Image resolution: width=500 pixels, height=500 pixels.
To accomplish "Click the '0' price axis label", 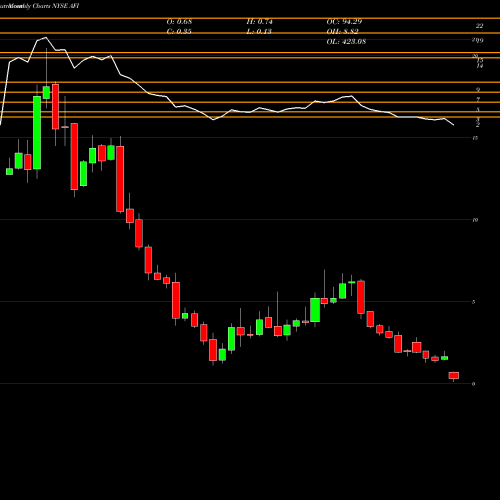I will [474, 384].
